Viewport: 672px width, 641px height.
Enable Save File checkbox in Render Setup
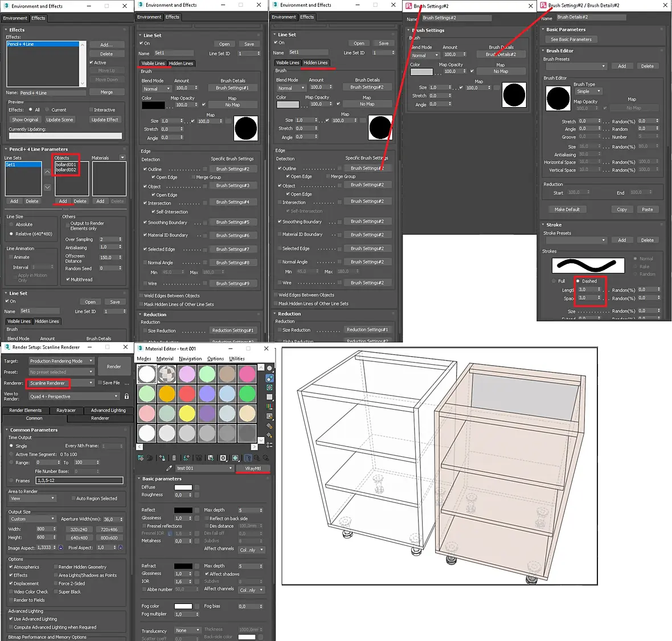pos(100,383)
